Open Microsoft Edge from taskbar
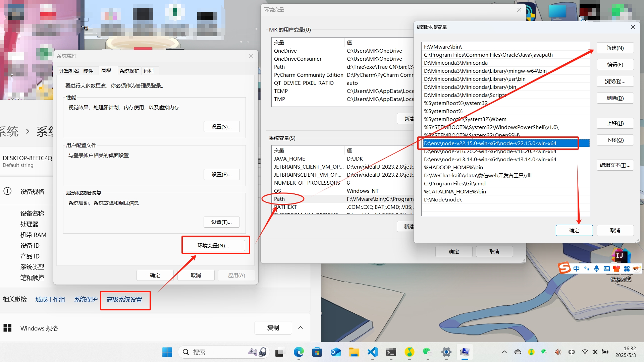This screenshot has height=362, width=644. tap(299, 352)
